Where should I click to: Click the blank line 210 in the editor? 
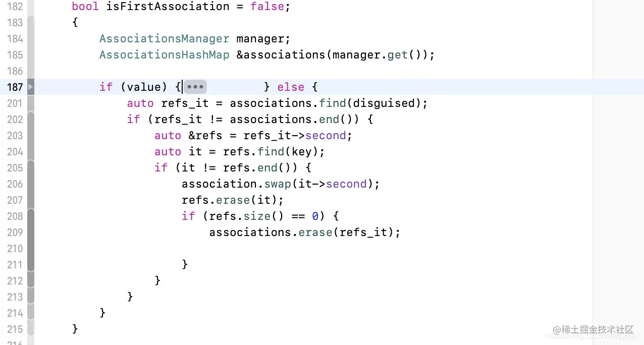313,249
